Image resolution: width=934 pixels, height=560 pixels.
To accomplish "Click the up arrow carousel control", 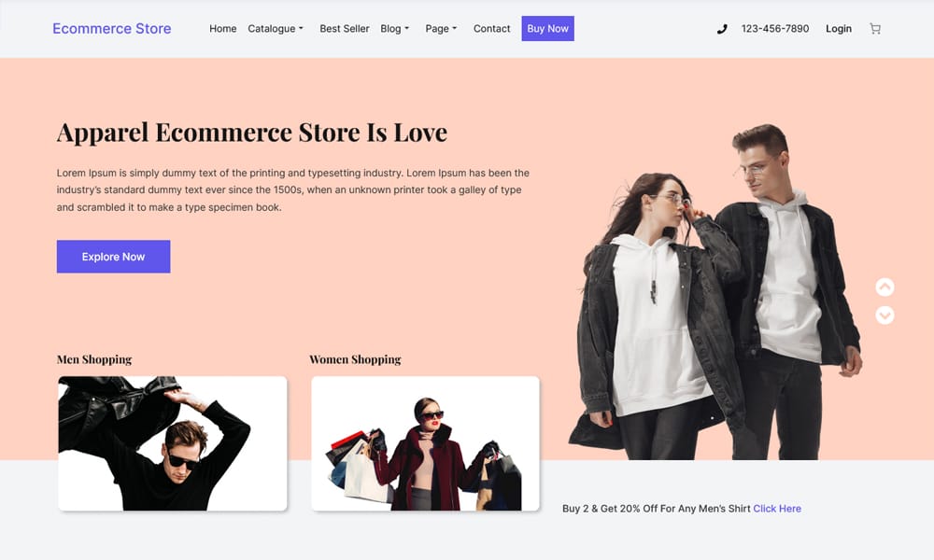I will click(x=884, y=287).
